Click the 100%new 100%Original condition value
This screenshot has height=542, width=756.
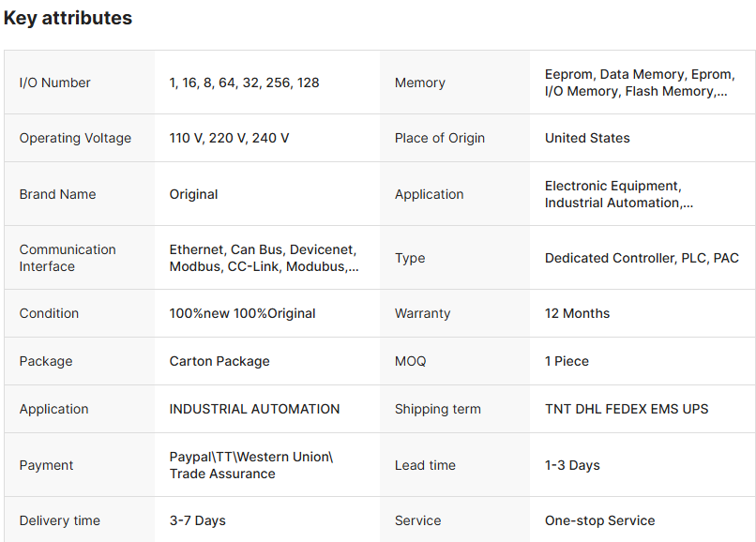[x=242, y=313]
